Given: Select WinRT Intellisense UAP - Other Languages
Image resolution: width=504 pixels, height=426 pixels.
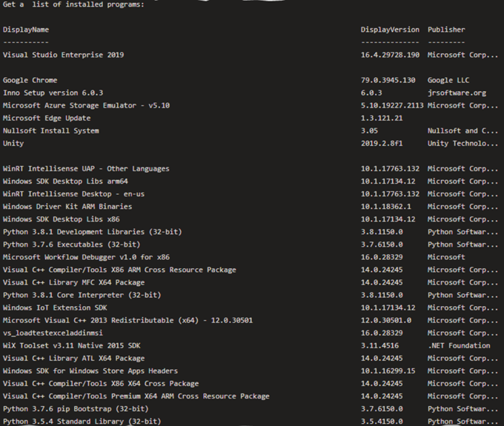Looking at the screenshot, I should point(86,169).
